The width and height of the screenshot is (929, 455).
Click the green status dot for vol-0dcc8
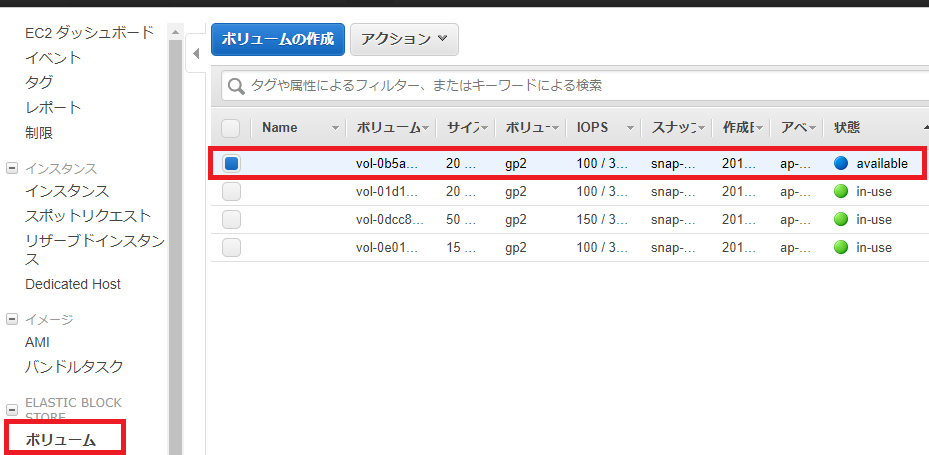(841, 219)
